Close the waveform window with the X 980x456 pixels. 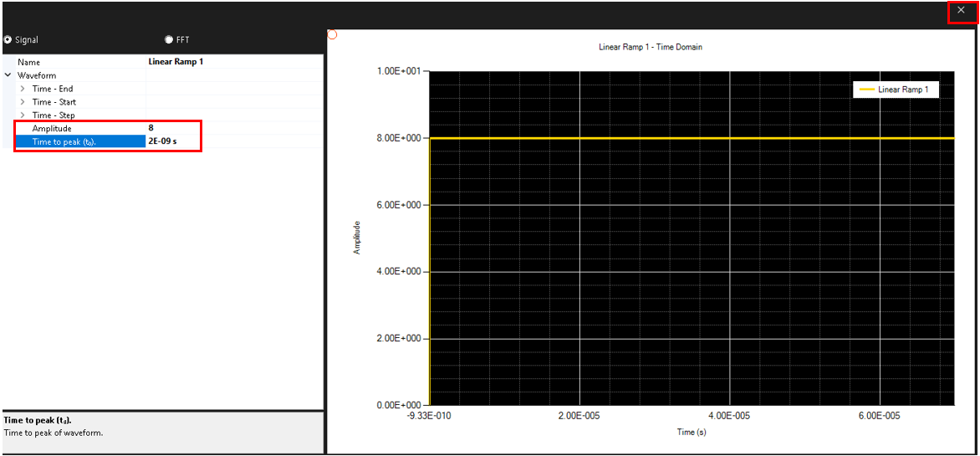pos(961,10)
